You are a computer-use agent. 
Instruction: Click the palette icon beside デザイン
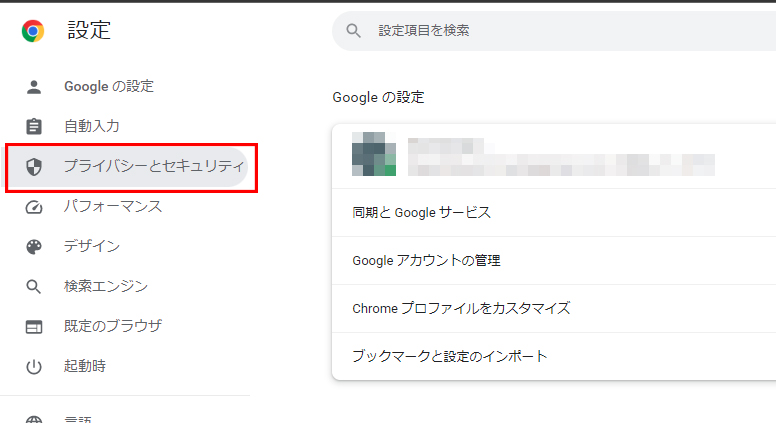(x=34, y=246)
